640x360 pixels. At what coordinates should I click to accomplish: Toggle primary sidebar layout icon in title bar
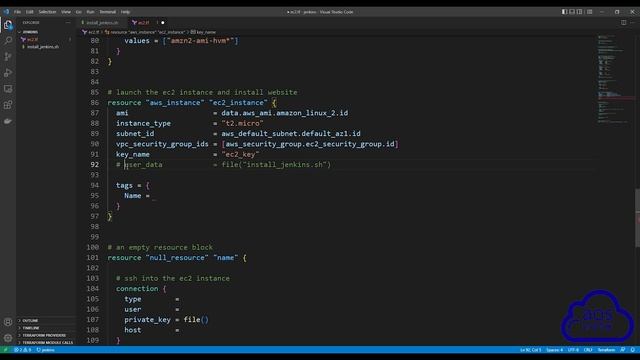[x=564, y=12]
